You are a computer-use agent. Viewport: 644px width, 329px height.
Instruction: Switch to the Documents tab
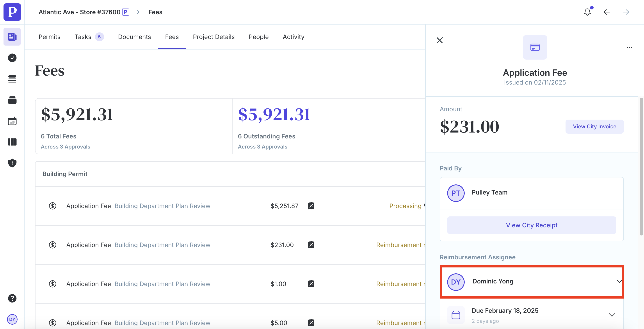point(134,37)
